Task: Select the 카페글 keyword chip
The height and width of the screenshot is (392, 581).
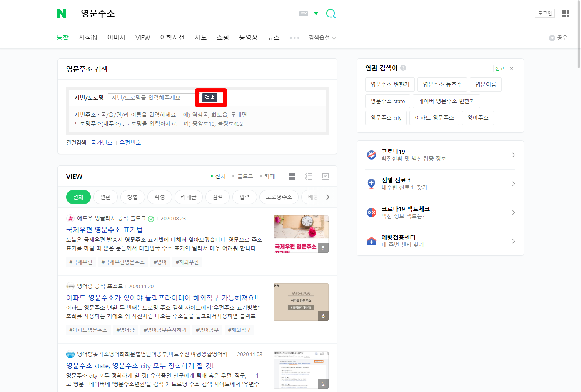Action: [188, 197]
